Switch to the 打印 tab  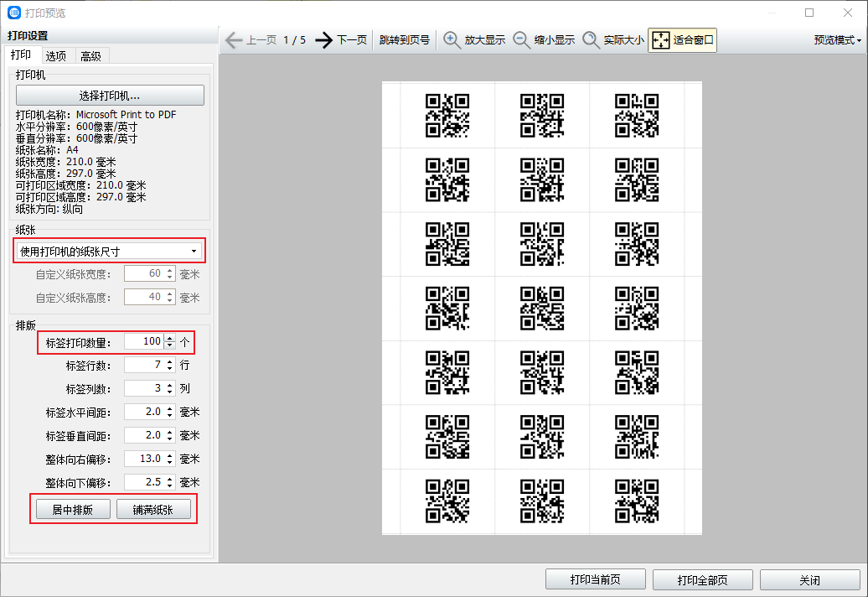point(21,55)
